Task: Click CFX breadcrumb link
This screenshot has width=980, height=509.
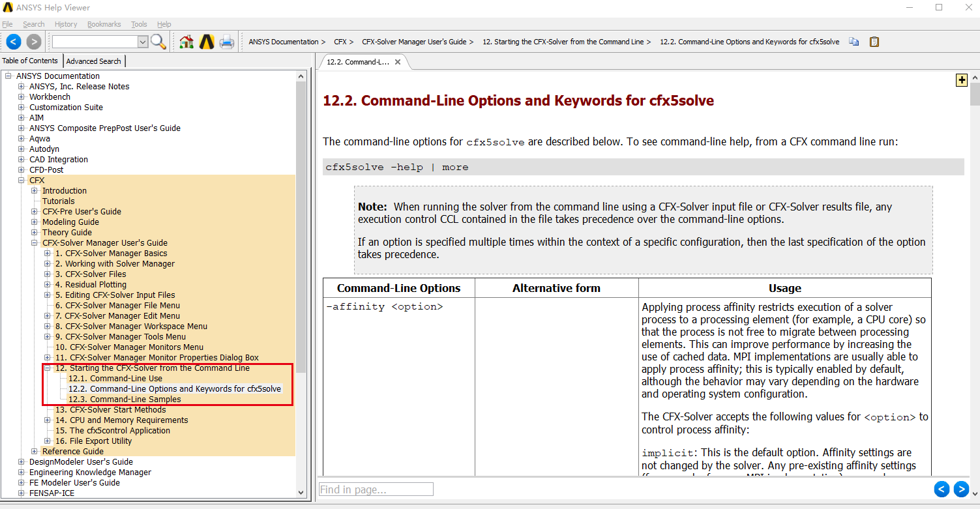Action: coord(340,42)
